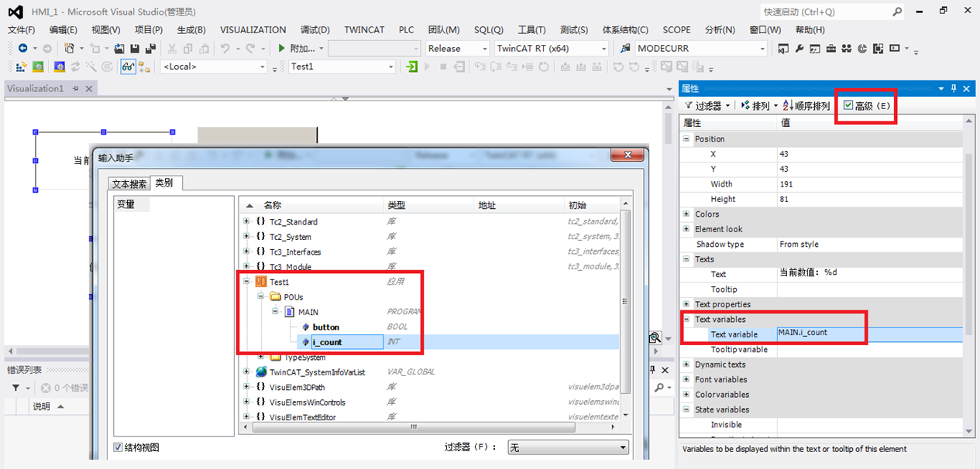Viewport: 980px width, 469px height.
Task: Collapse the Text variables property group
Action: (686, 320)
